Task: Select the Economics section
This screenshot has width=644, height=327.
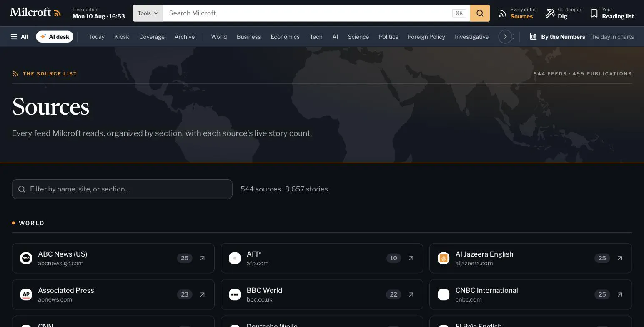Action: pos(285,37)
